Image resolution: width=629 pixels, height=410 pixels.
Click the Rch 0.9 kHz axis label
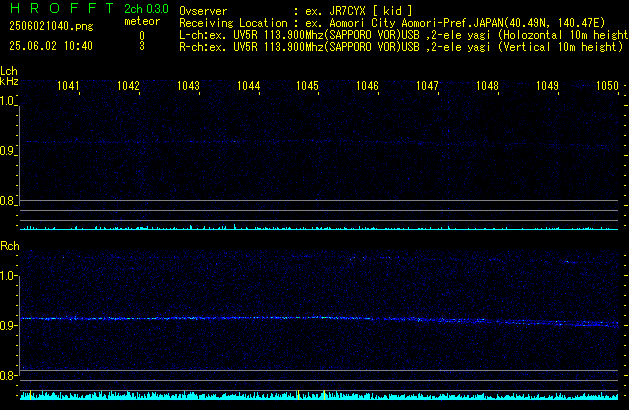(7, 325)
